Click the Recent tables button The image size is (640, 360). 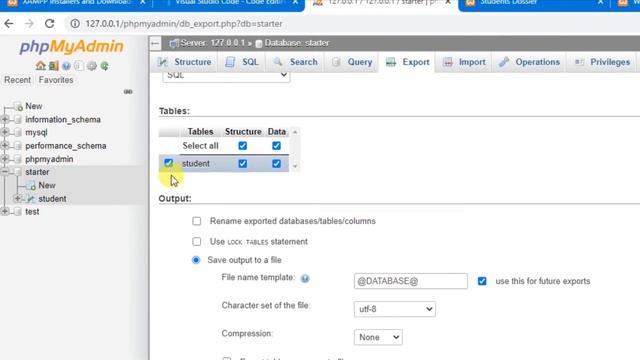(x=17, y=80)
